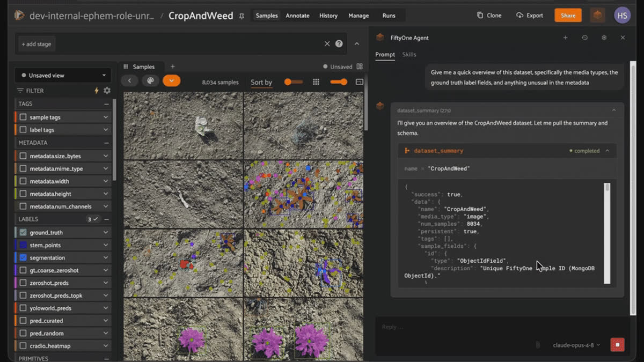The height and width of the screenshot is (362, 644).
Task: Expand the sample tags filter
Action: tap(106, 117)
